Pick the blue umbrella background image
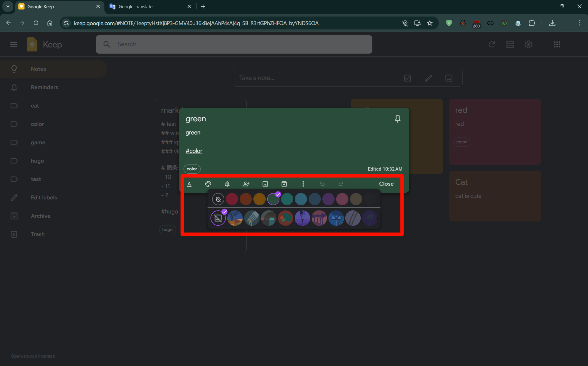588x366 pixels. 336,218
